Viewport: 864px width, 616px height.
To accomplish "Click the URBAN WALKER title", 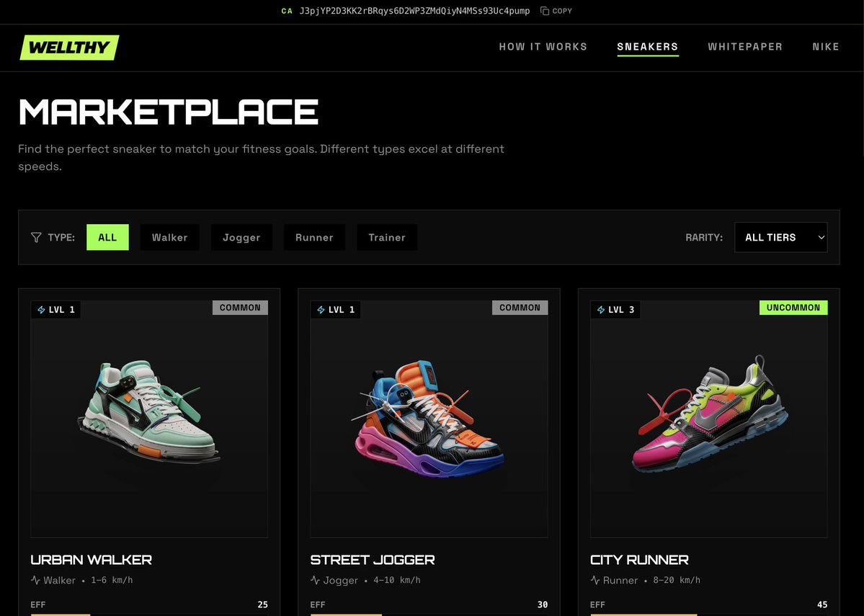I will 92,560.
